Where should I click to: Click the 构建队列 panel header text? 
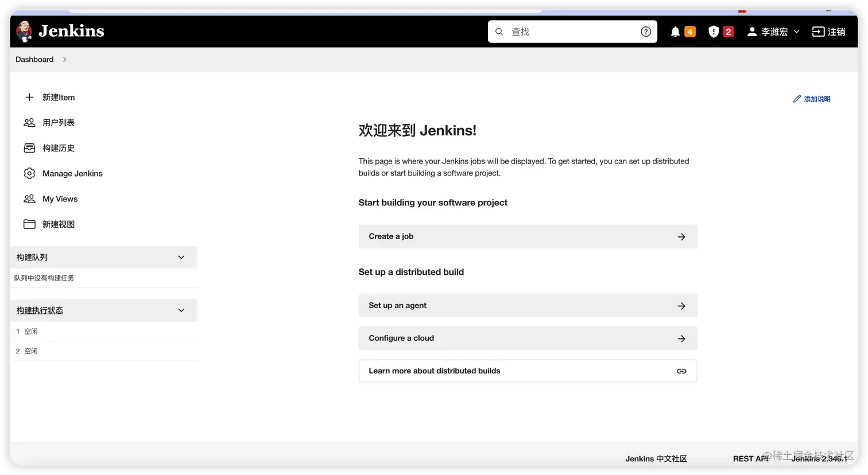(32, 258)
